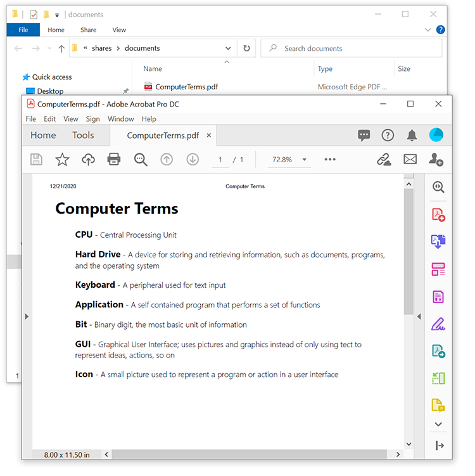
Task: Click the Save file icon in Acrobat toolbar
Action: pos(36,159)
